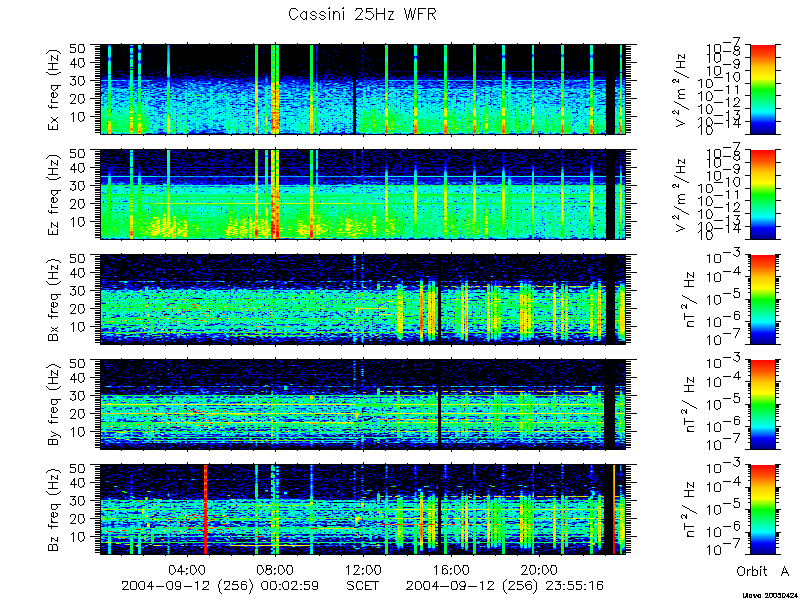Click the nT²/Hz unit label beside Bz color bar
This screenshot has height=600, width=800.
click(x=689, y=510)
